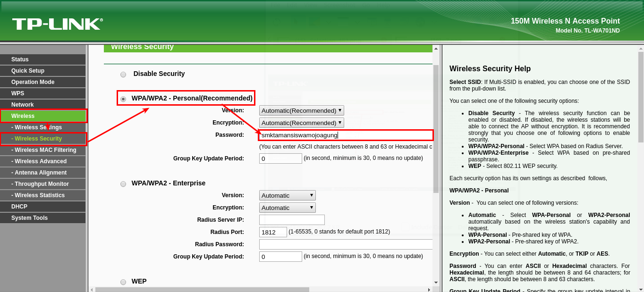Open the Status page
Viewport: 644px width, 292px height.
(x=20, y=59)
